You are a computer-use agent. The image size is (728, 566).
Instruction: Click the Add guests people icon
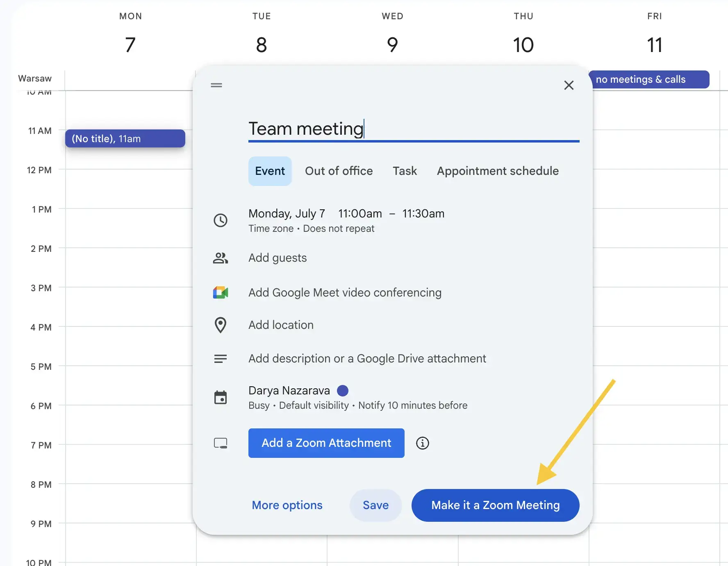click(x=221, y=258)
